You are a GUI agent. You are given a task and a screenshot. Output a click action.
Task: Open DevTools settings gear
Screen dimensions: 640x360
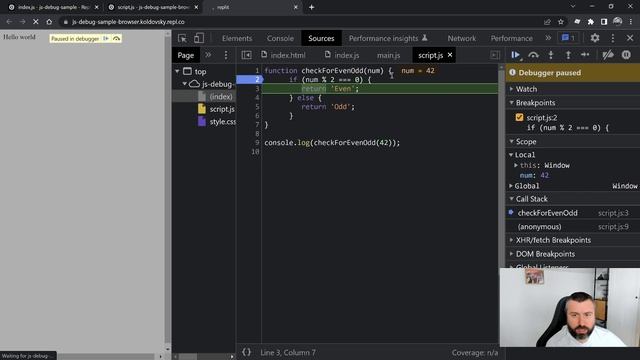(x=595, y=38)
